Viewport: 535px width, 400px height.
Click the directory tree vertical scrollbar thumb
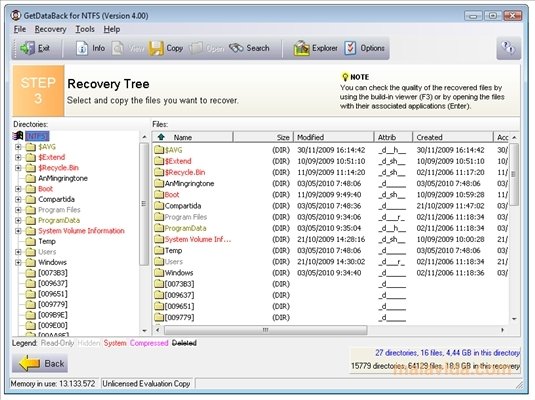tap(144, 204)
